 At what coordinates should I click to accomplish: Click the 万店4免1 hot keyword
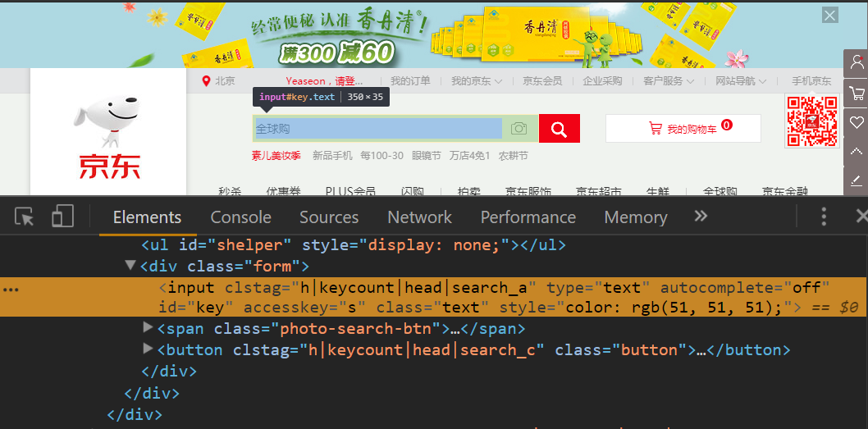[x=470, y=156]
